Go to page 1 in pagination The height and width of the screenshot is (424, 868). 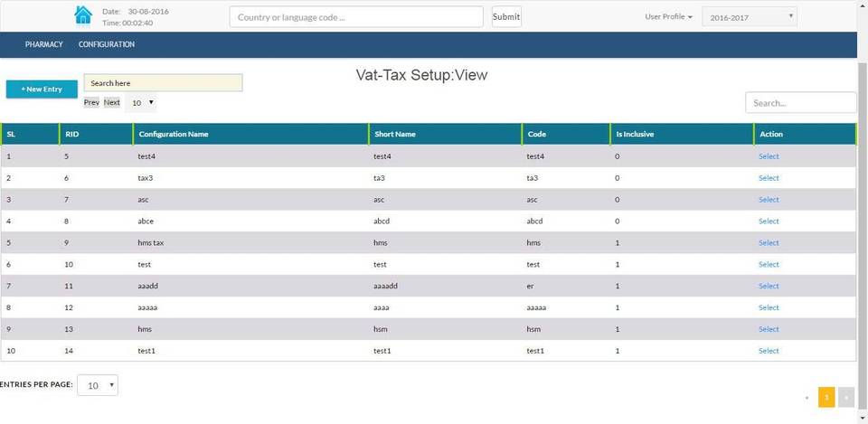coord(826,397)
